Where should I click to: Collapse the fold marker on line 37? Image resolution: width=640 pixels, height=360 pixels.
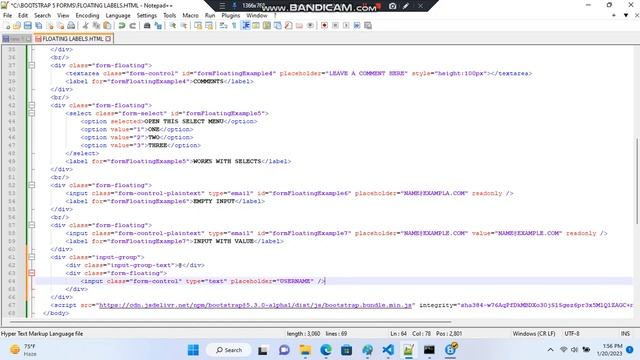click(31, 65)
